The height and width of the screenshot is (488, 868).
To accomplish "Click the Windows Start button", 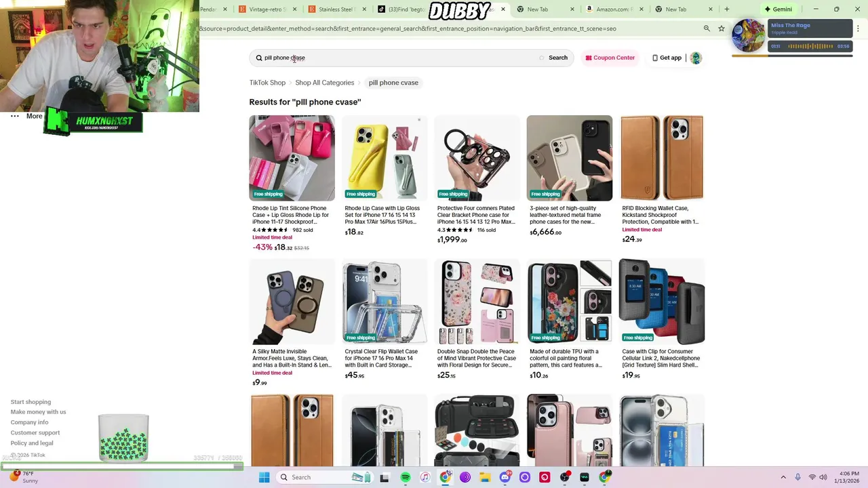I will pos(264,477).
